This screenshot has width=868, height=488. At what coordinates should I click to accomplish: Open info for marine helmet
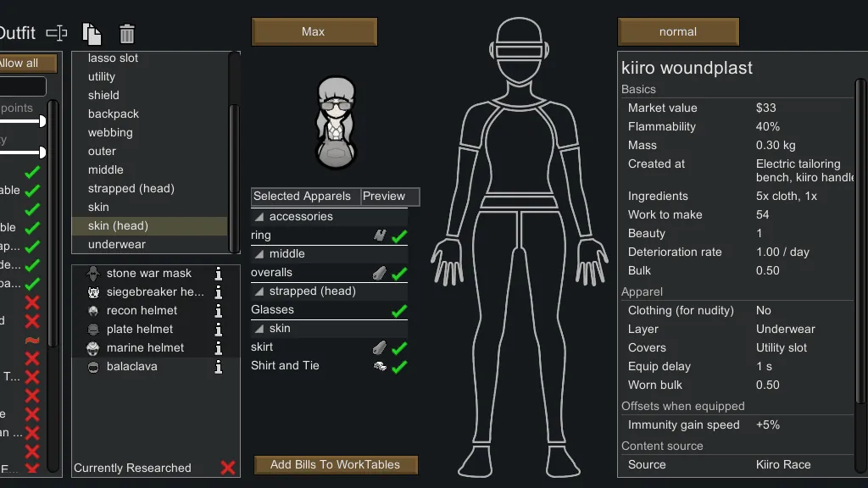218,348
